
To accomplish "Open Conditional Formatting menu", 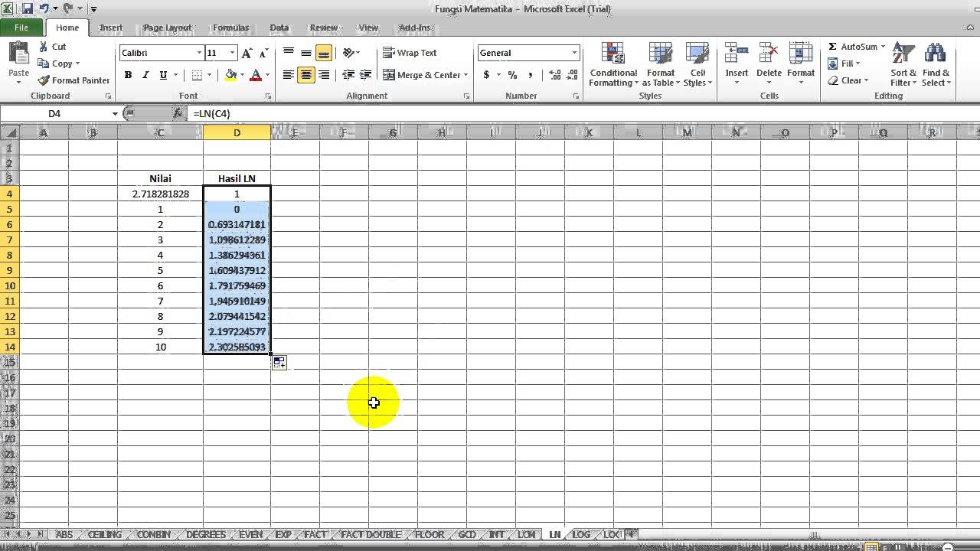I will tap(613, 64).
